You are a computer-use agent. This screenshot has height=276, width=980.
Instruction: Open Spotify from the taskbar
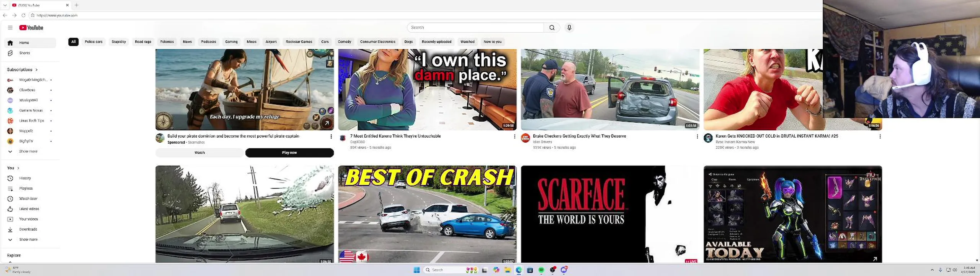(541, 270)
